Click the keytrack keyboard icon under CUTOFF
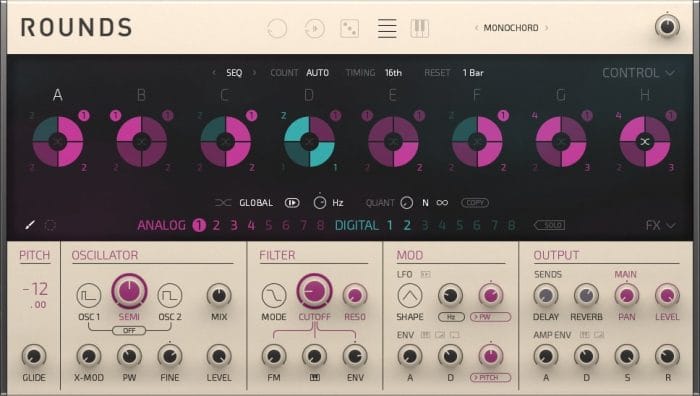Viewport: 700px width, 396px height. (x=314, y=378)
